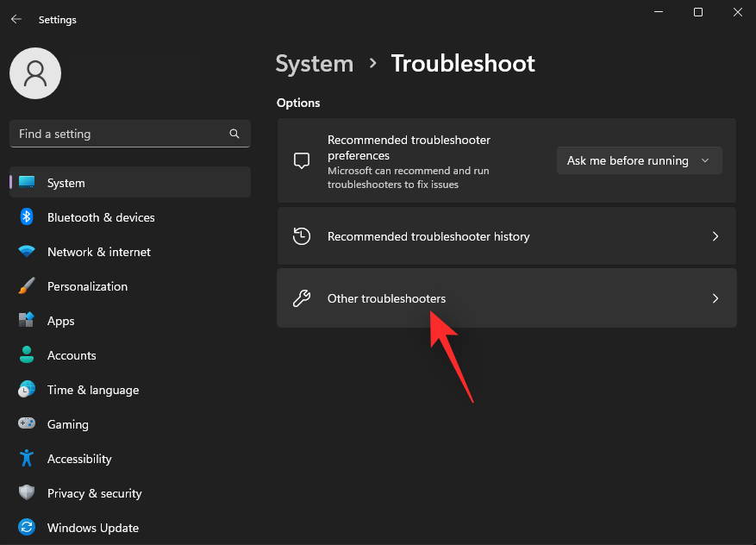The height and width of the screenshot is (545, 756).
Task: Select Privacy & security in sidebar
Action: coord(94,493)
